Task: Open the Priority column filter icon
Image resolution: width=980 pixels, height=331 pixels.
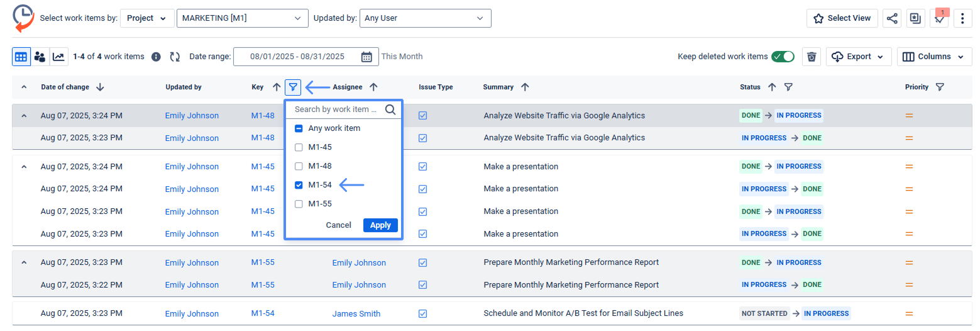Action: coord(940,87)
